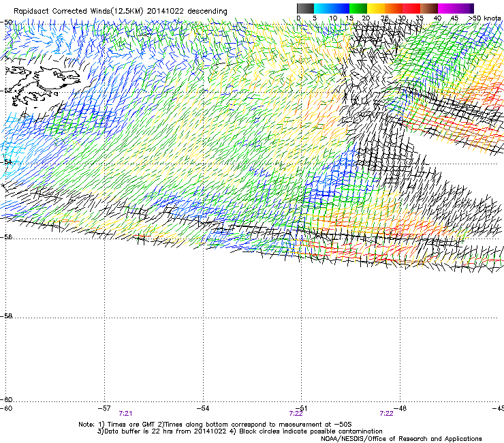Click the purple '7:21' time marker
The image size is (504, 443).
(x=125, y=414)
